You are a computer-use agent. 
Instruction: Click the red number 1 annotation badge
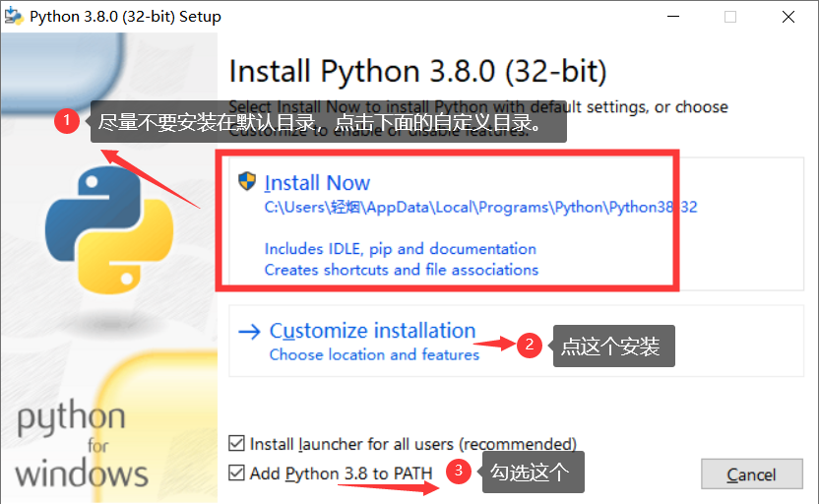pos(67,121)
